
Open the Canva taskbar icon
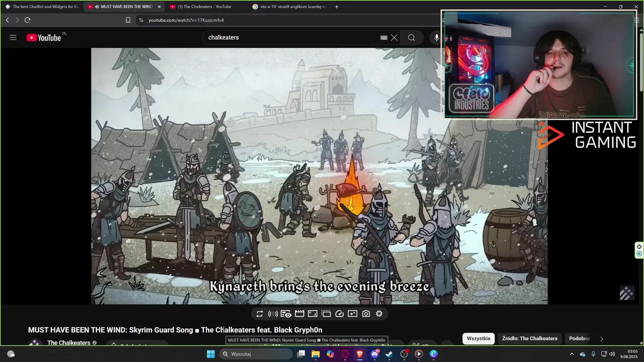coord(434,354)
